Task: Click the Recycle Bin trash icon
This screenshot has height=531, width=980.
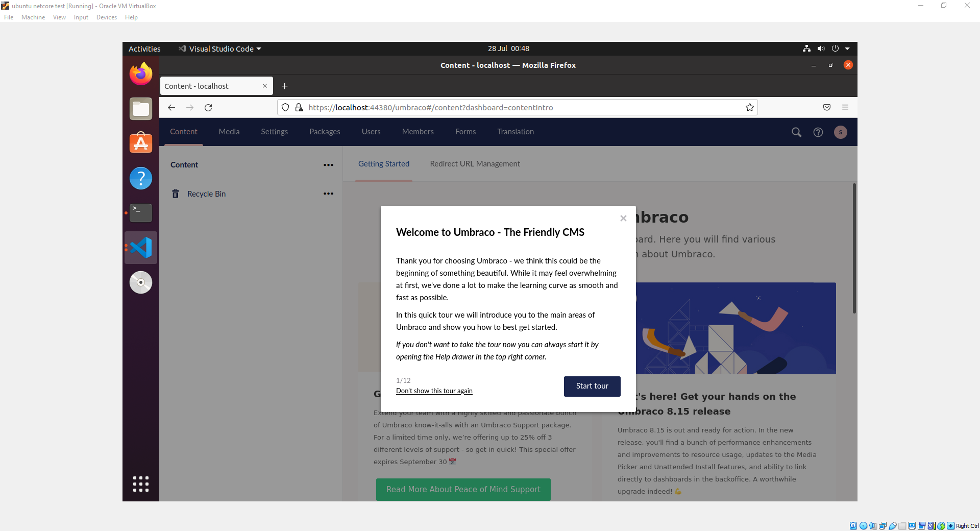Action: click(x=176, y=194)
